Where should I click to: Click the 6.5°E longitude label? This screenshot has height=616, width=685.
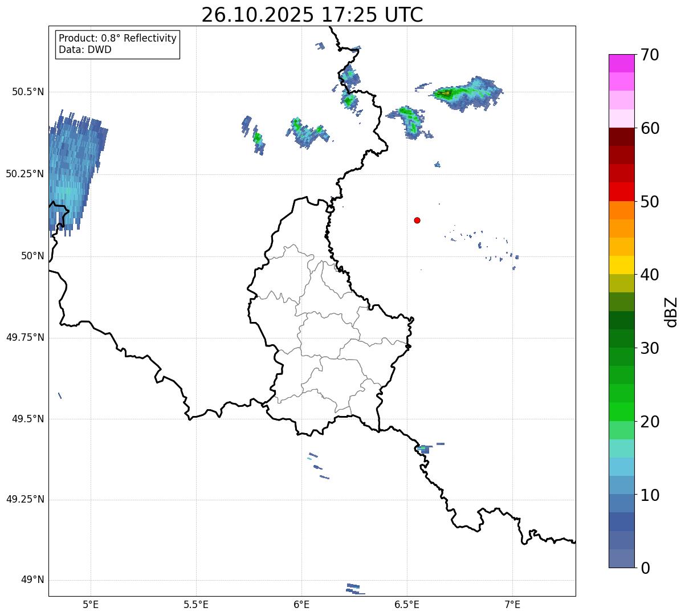407,604
